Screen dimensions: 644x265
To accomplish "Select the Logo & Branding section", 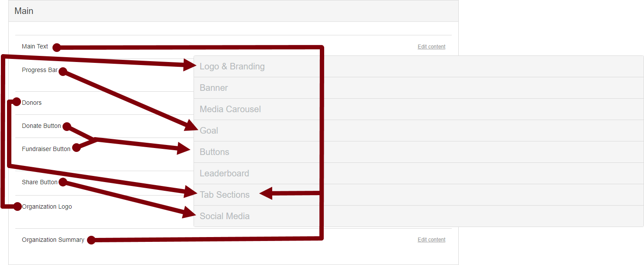I will (x=419, y=67).
